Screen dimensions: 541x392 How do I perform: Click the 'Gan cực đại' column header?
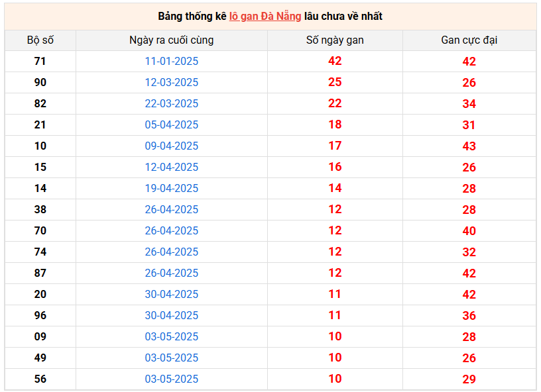point(469,40)
